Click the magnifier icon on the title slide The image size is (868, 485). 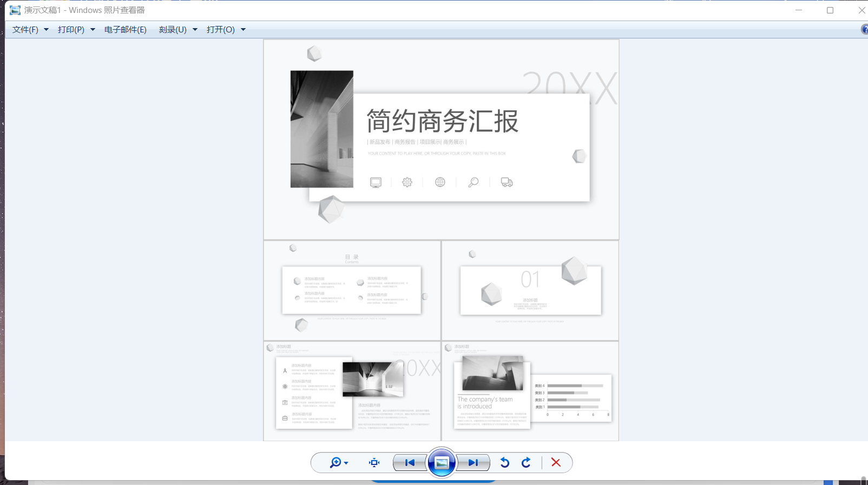tap(473, 183)
